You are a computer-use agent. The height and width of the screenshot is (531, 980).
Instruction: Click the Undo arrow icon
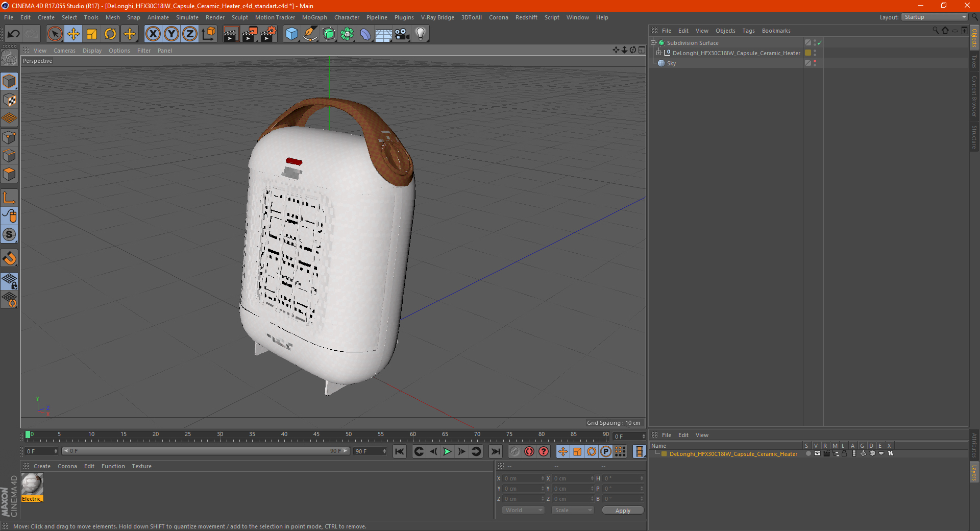pyautogui.click(x=14, y=34)
